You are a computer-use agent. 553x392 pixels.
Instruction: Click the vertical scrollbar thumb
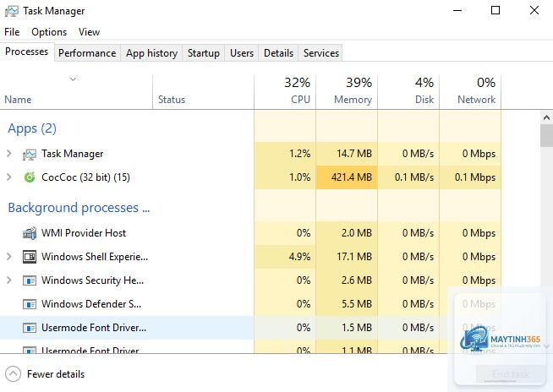pos(546,136)
